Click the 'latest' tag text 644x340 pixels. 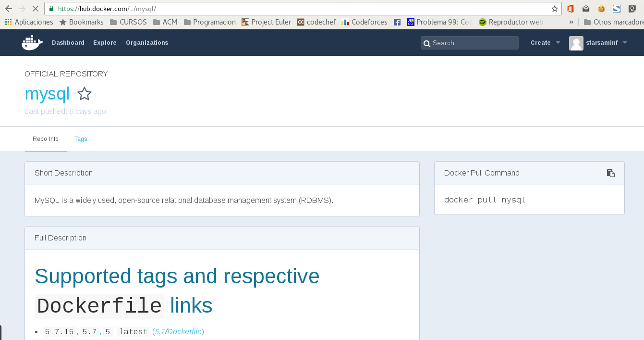(134, 332)
